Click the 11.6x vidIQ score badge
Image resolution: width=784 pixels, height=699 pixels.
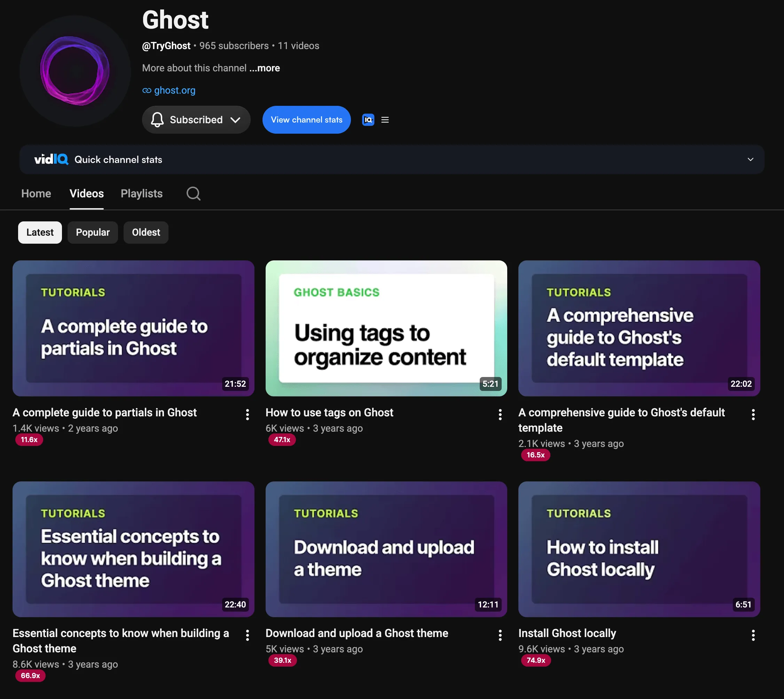click(x=29, y=440)
